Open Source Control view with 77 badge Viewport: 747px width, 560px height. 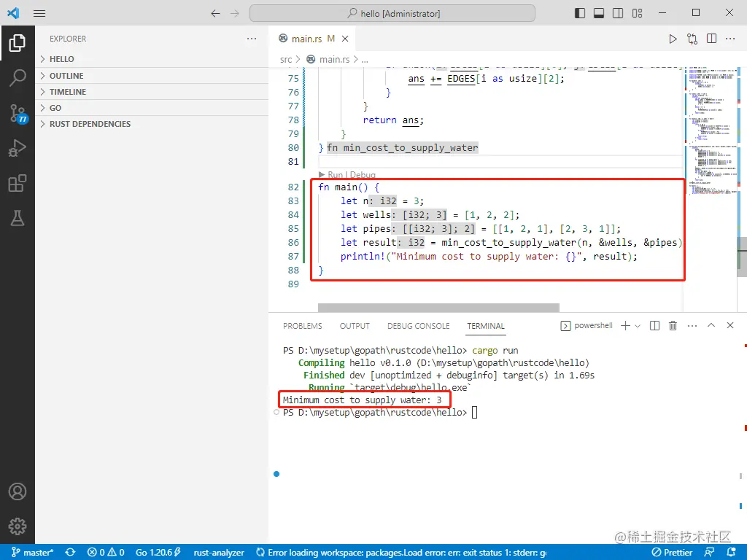click(18, 114)
